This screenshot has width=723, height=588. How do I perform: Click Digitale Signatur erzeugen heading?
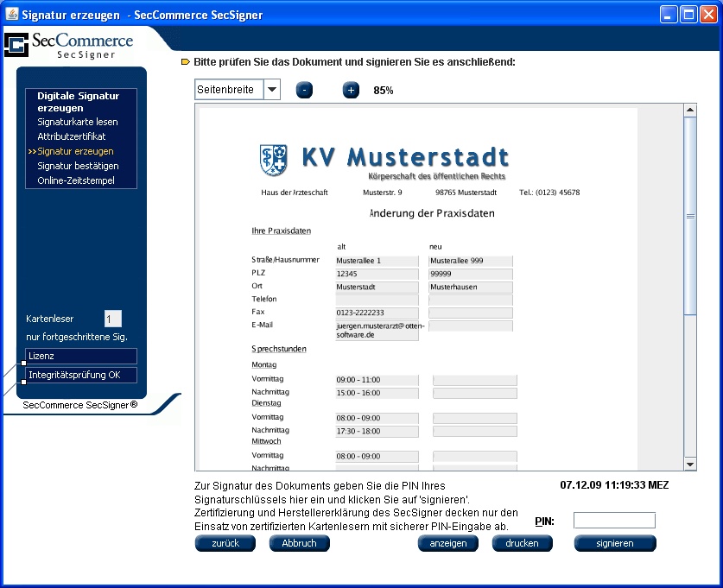point(78,102)
